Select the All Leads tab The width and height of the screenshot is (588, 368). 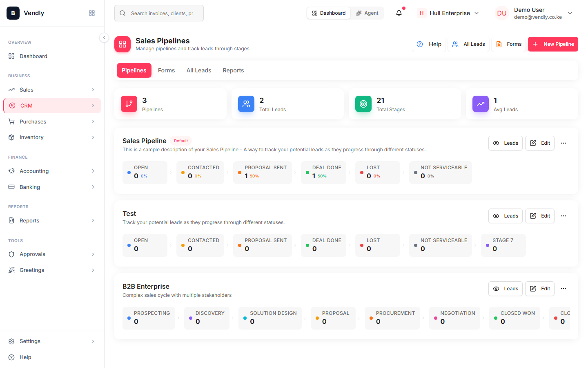[199, 70]
